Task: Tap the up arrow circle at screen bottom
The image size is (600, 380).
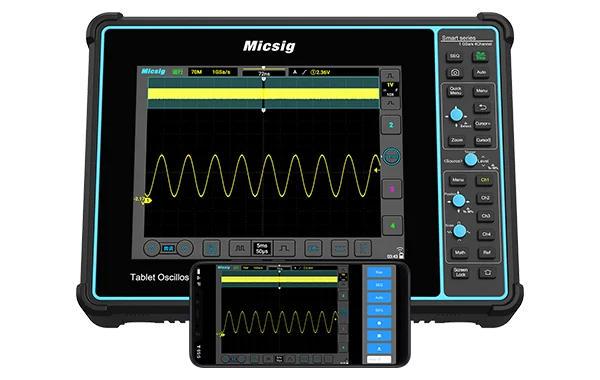Action: pyautogui.click(x=152, y=249)
